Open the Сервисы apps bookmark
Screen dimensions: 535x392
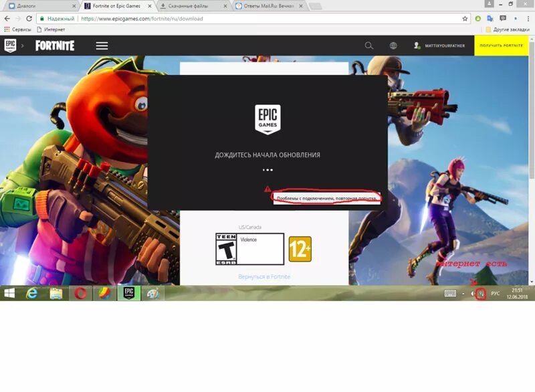click(x=17, y=29)
